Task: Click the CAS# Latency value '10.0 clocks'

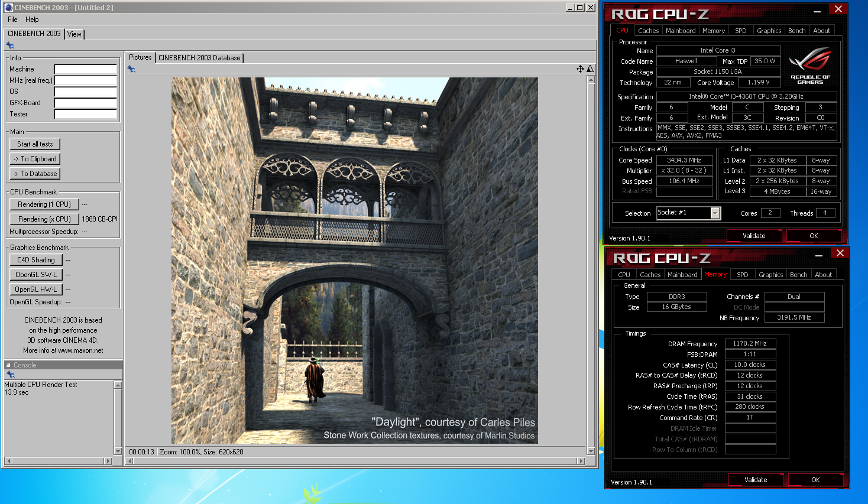Action: coord(750,365)
